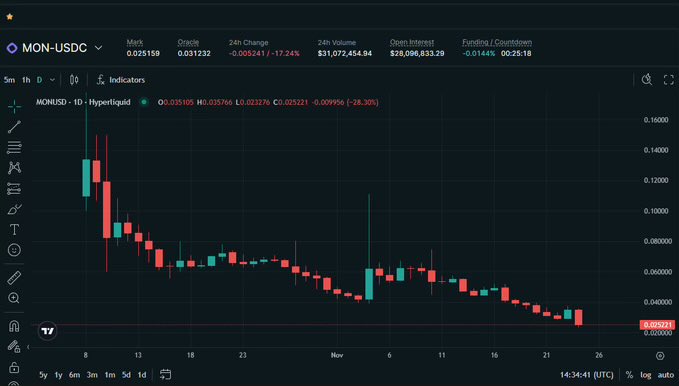Toggle the magnet mode
Image resolution: width=679 pixels, height=386 pixels.
pyautogui.click(x=14, y=326)
